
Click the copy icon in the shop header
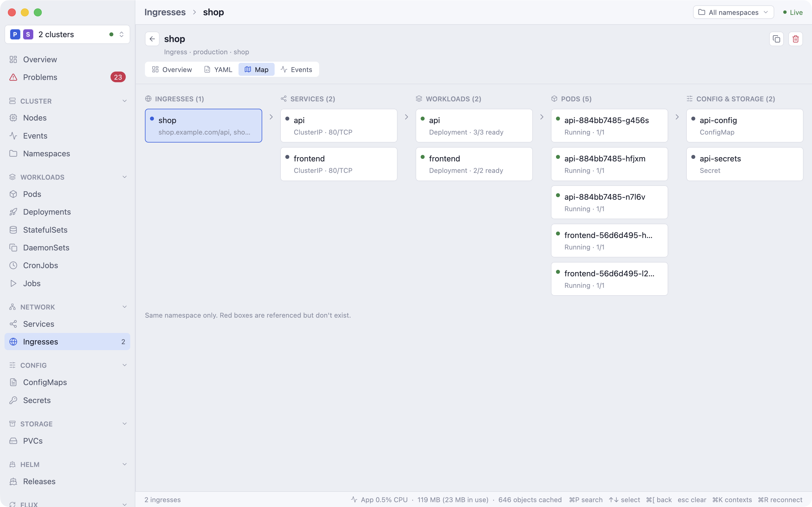click(776, 39)
